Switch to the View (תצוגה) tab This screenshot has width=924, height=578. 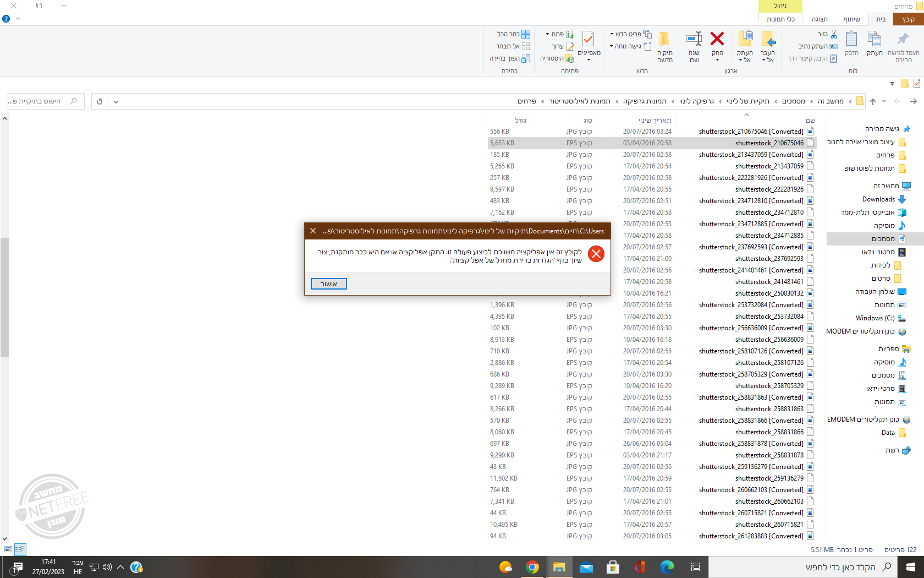pos(820,19)
